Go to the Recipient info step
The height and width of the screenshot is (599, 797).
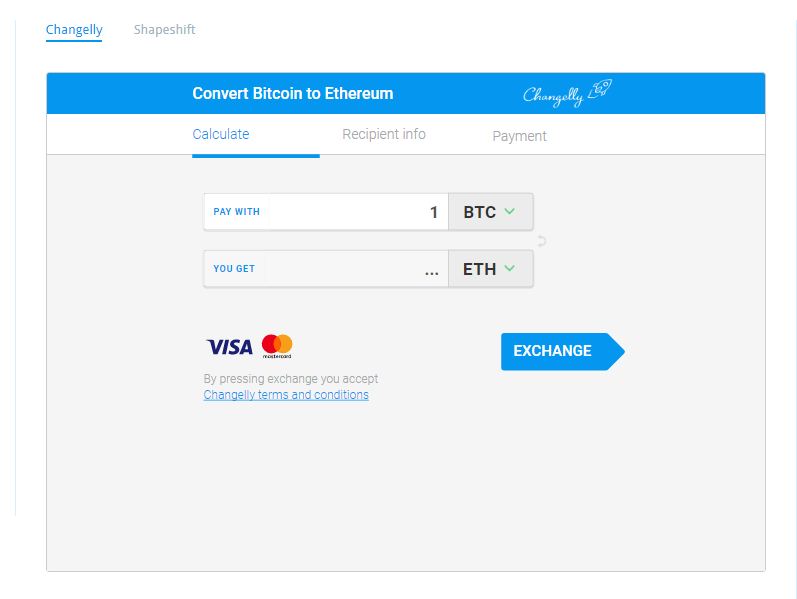(x=384, y=134)
